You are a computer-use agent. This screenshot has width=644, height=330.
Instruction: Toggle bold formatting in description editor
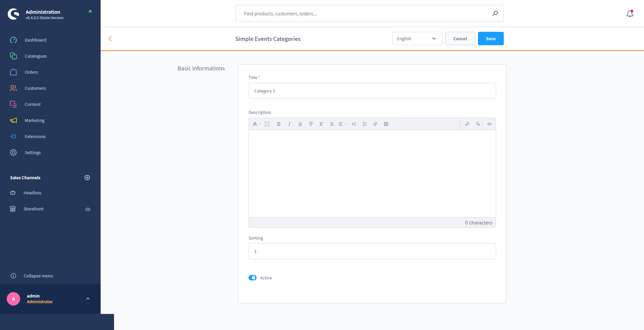(x=278, y=124)
